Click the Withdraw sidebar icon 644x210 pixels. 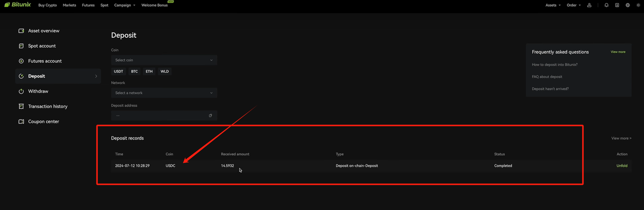coord(21,91)
